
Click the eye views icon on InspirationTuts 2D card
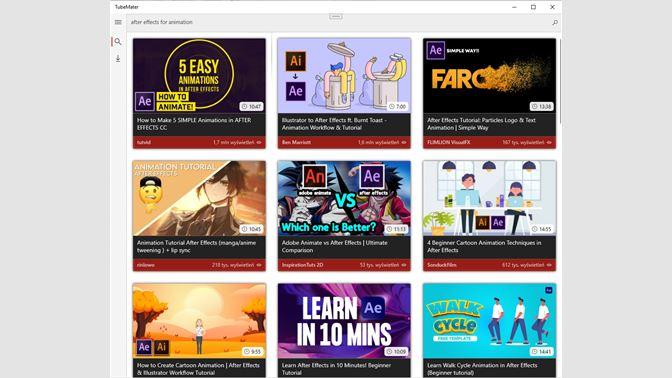[x=404, y=265]
